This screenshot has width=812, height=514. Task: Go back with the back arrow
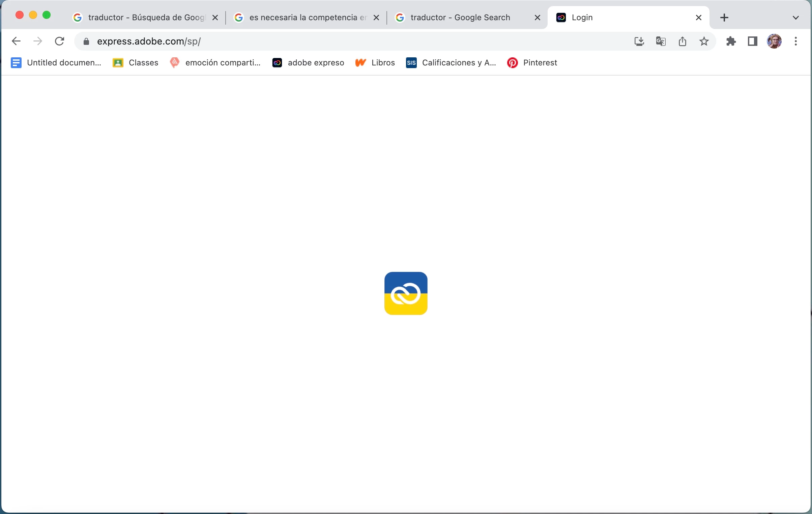(16, 41)
